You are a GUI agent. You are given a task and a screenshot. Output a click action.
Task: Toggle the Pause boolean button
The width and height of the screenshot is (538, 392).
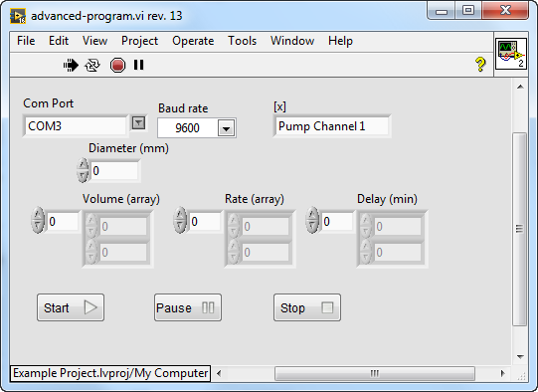pos(188,307)
